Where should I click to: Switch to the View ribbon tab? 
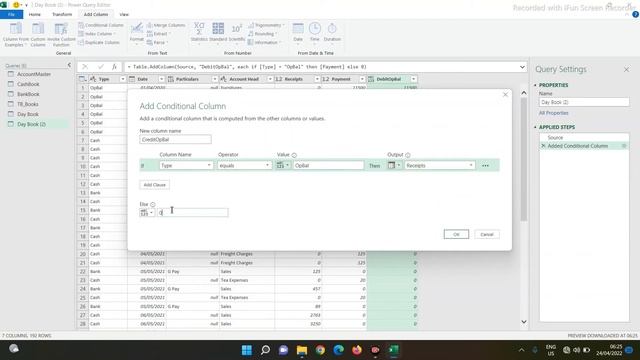tap(124, 14)
